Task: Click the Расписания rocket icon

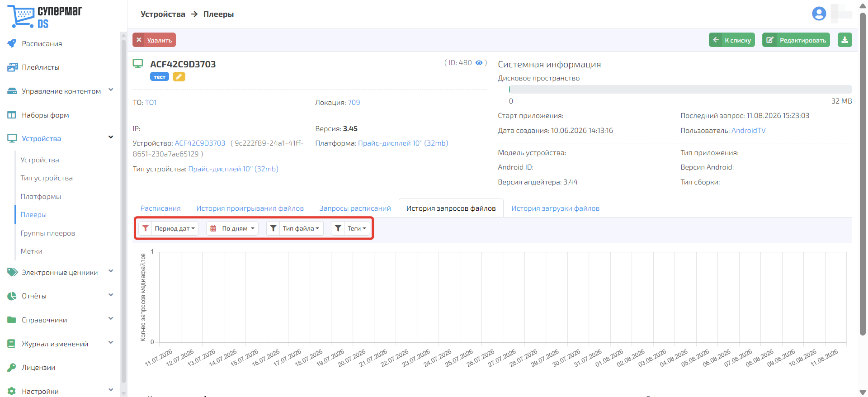Action: point(12,43)
